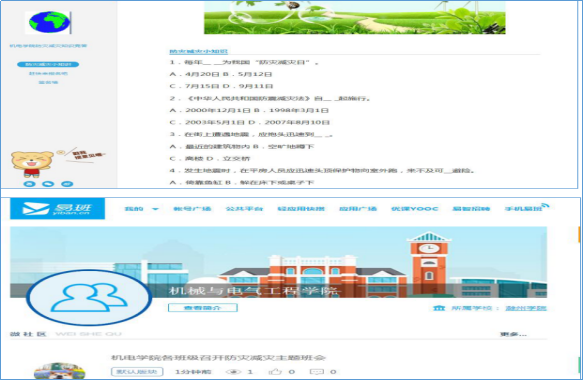The image size is (584, 380).
Task: Click the 查看简介 button
Action: pyautogui.click(x=203, y=308)
